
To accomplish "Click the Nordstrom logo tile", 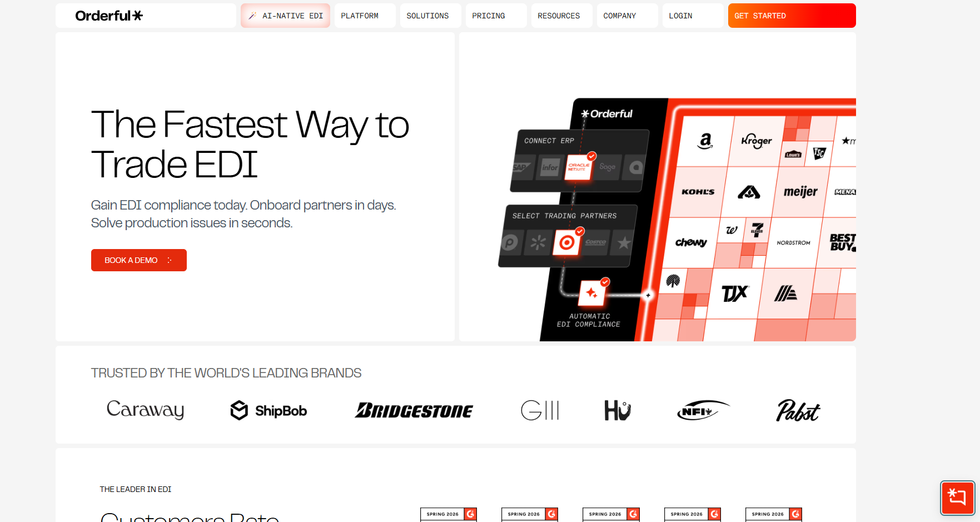I will pyautogui.click(x=793, y=243).
